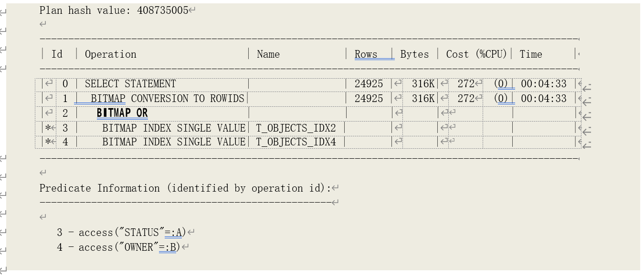Image resolution: width=644 pixels, height=276 pixels.
Task: Click the access("STATUS"=:A) predicate line
Action: [121, 232]
